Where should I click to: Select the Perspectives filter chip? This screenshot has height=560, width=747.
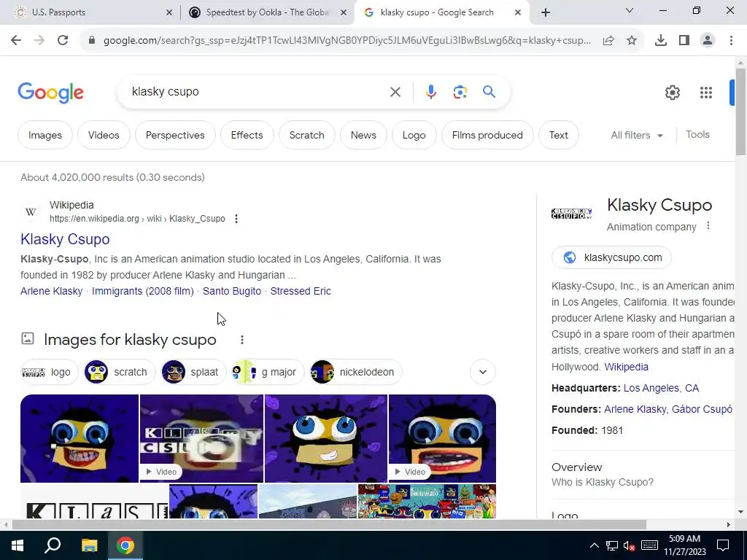point(175,135)
